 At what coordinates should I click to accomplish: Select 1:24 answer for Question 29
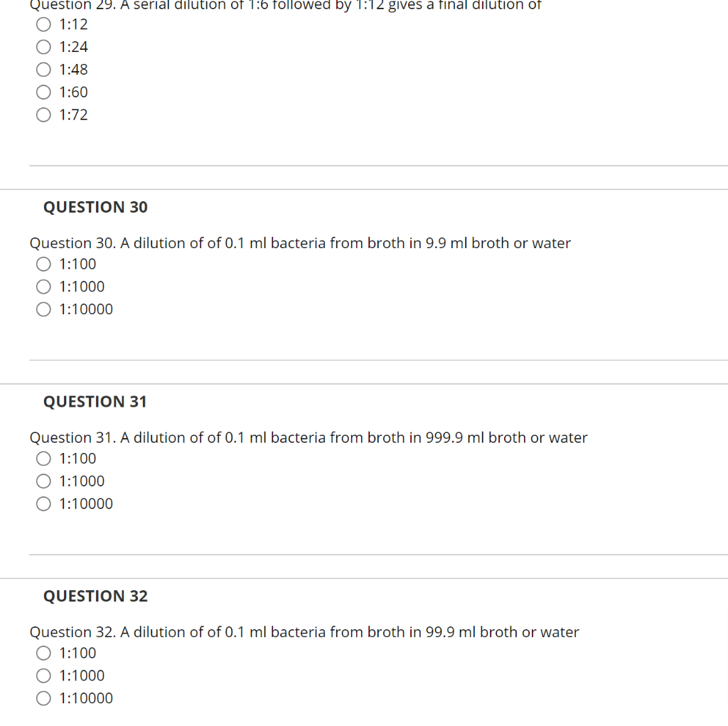[x=43, y=47]
